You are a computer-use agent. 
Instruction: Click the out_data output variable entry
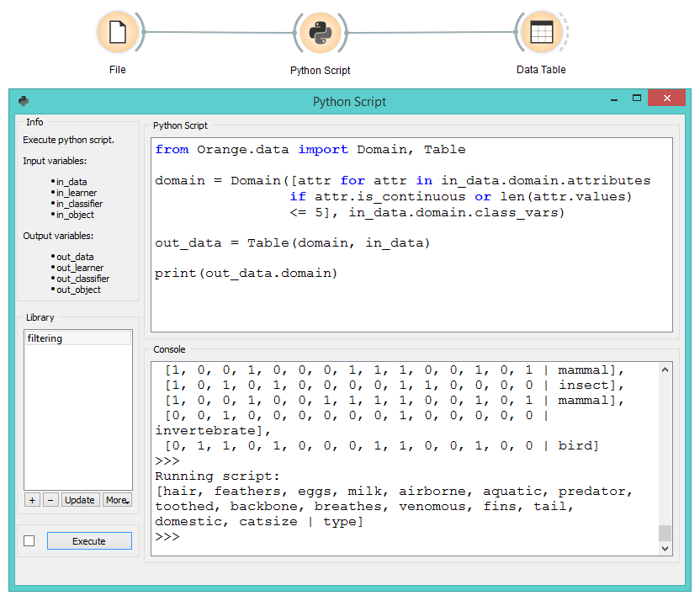[x=75, y=256]
